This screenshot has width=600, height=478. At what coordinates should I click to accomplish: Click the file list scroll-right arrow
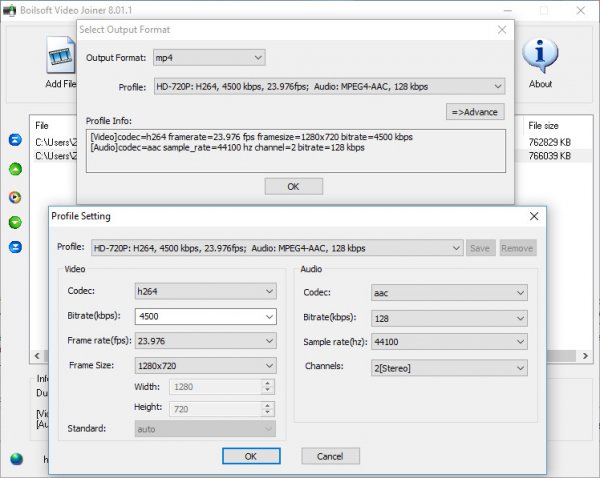585,356
